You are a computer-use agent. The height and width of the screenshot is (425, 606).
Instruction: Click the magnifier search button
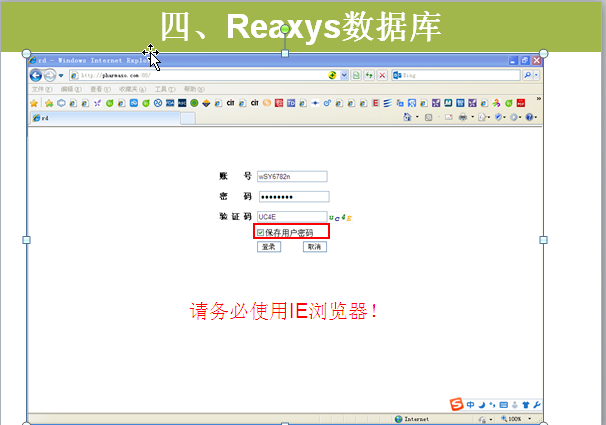(528, 75)
